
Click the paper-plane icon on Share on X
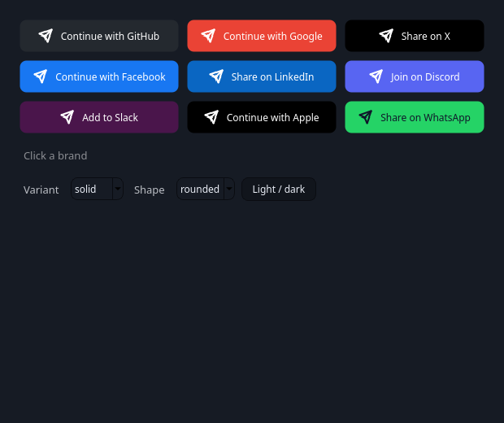pyautogui.click(x=386, y=36)
